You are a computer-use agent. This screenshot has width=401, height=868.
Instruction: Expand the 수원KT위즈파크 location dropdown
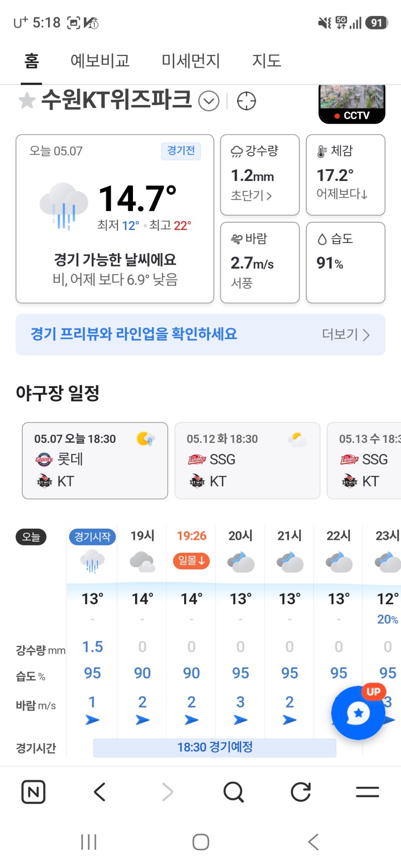pos(209,101)
